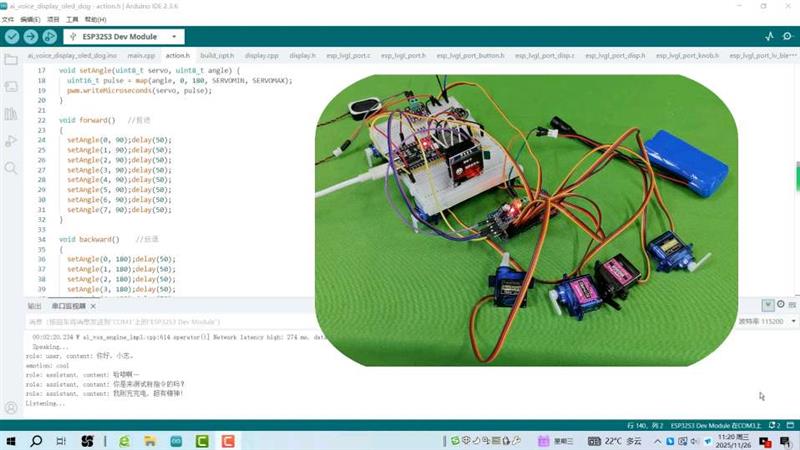800x450 pixels.
Task: Open the orange recorder taskbar icon
Action: (228, 441)
